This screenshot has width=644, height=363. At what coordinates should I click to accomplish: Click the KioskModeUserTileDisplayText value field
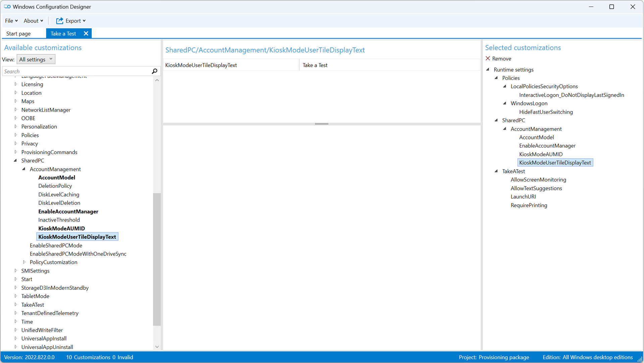pos(389,65)
